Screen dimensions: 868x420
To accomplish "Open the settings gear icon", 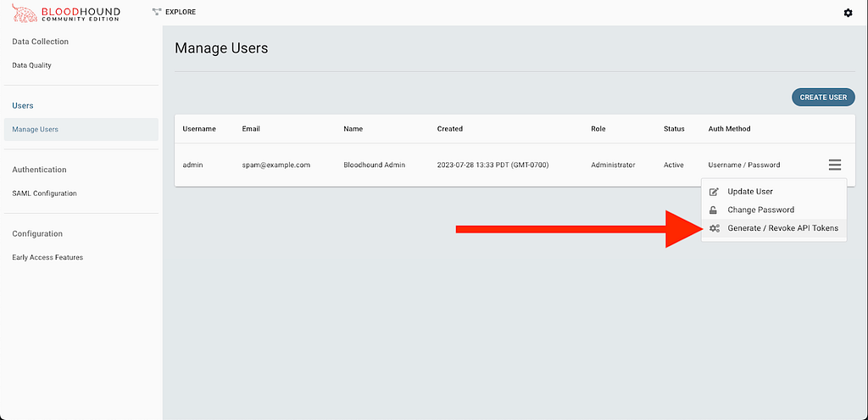I will pos(848,13).
